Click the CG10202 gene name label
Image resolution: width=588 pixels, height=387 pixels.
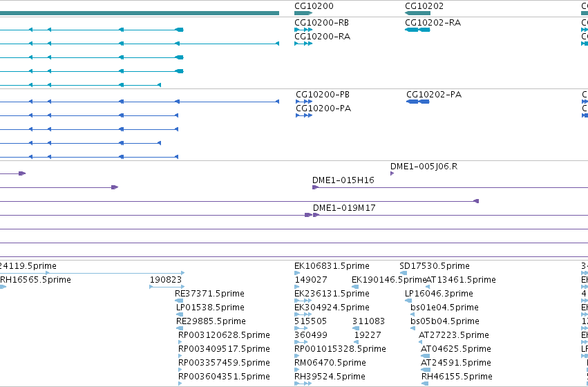[x=424, y=6]
